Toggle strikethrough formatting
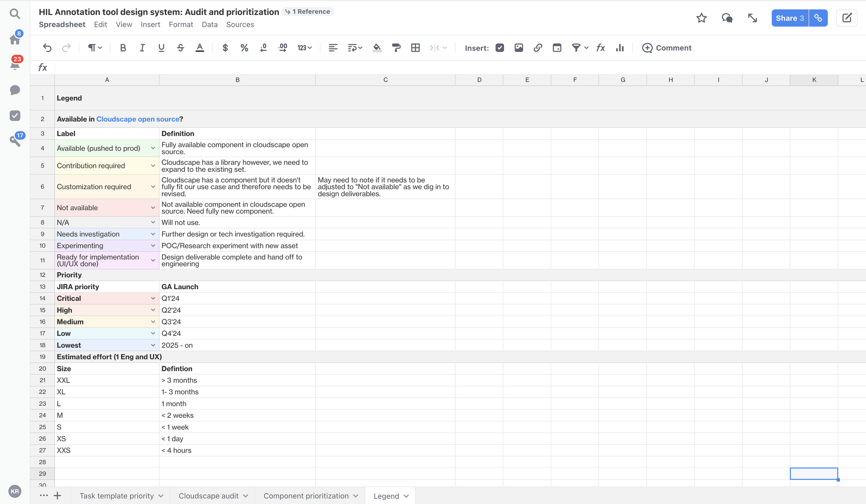The height and width of the screenshot is (504, 866). 180,48
